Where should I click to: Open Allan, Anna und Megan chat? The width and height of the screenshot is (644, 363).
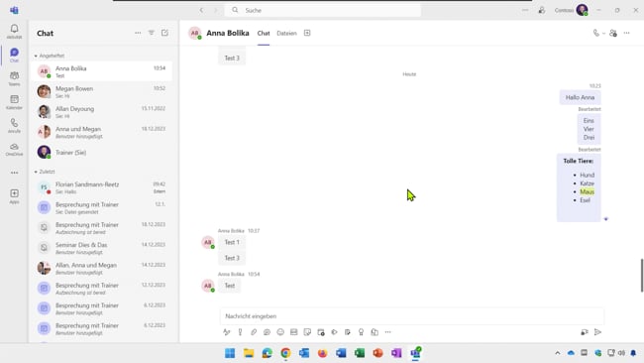click(101, 268)
